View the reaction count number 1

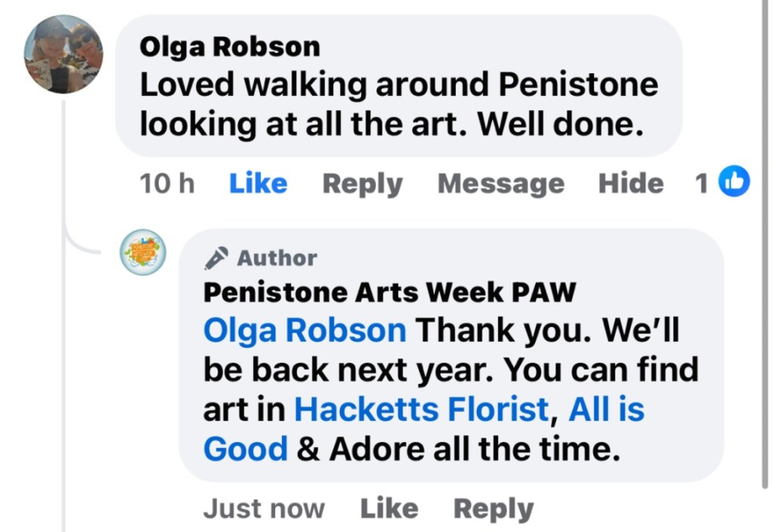[x=701, y=184]
